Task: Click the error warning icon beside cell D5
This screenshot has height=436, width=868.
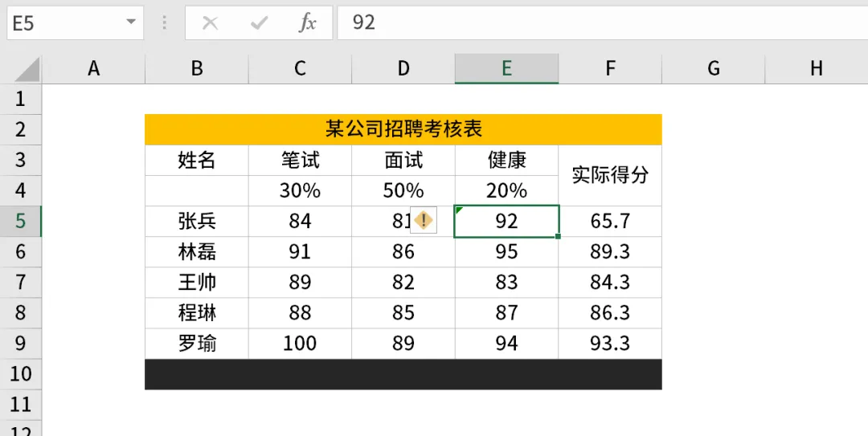Action: (424, 222)
